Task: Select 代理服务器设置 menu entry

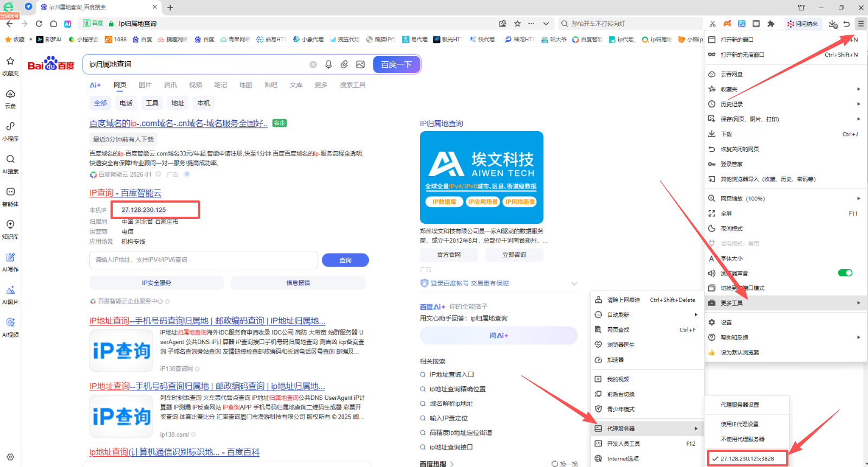Action: click(747, 405)
